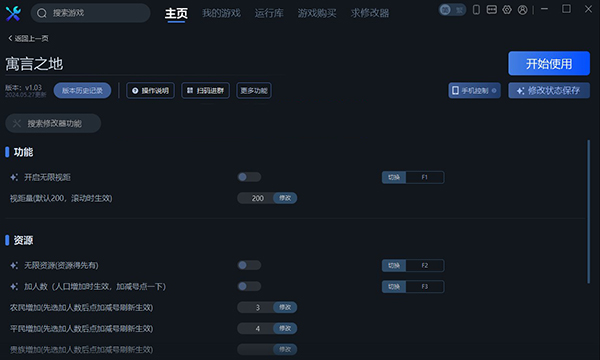600x360 pixels.
Task: Open the hexagon settings icon in title bar
Action: (507, 10)
